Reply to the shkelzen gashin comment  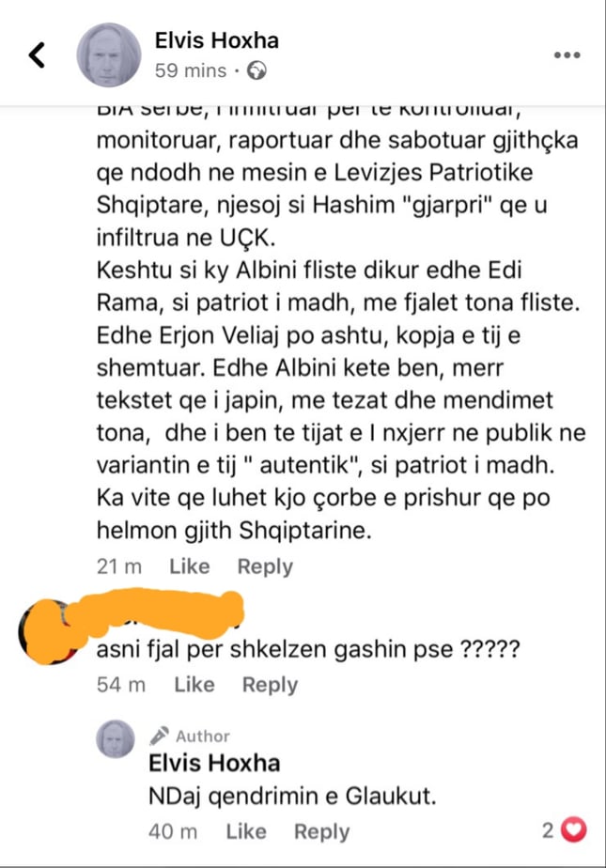click(270, 686)
